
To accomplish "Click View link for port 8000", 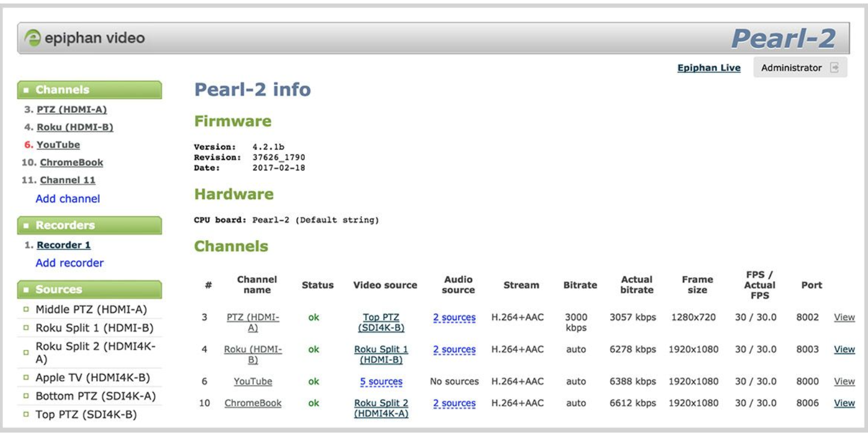I will point(844,382).
